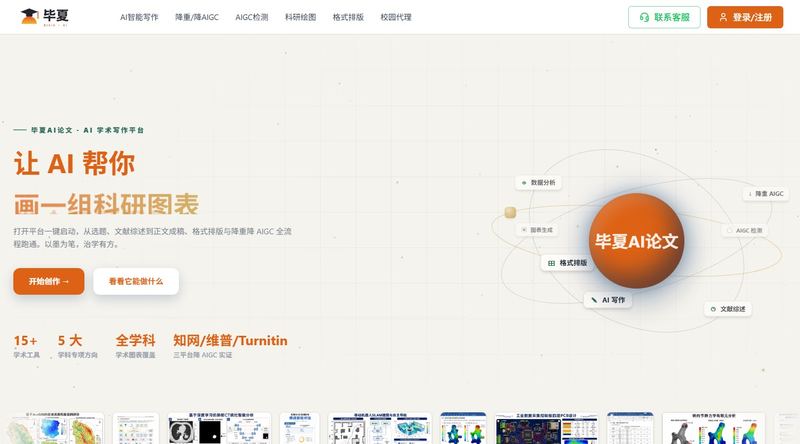Open the 校园代理 nav item
The image size is (800, 444).
pos(396,17)
